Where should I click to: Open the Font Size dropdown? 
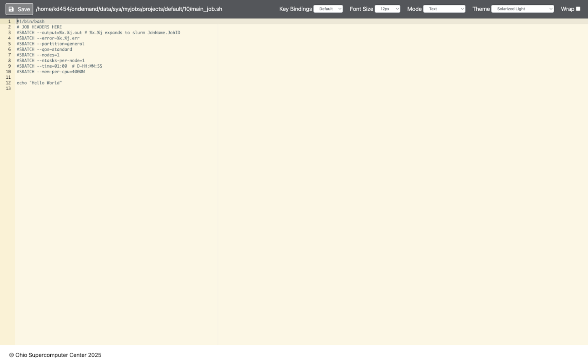tap(387, 9)
